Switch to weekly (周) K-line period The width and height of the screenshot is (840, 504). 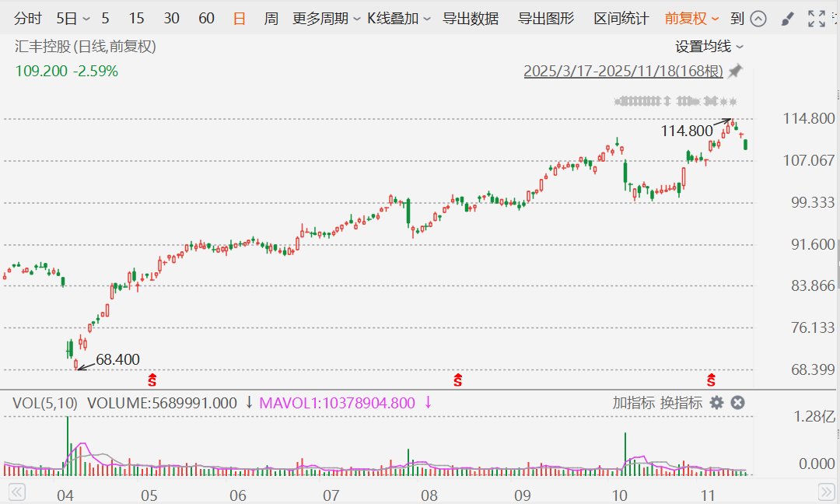coord(271,19)
